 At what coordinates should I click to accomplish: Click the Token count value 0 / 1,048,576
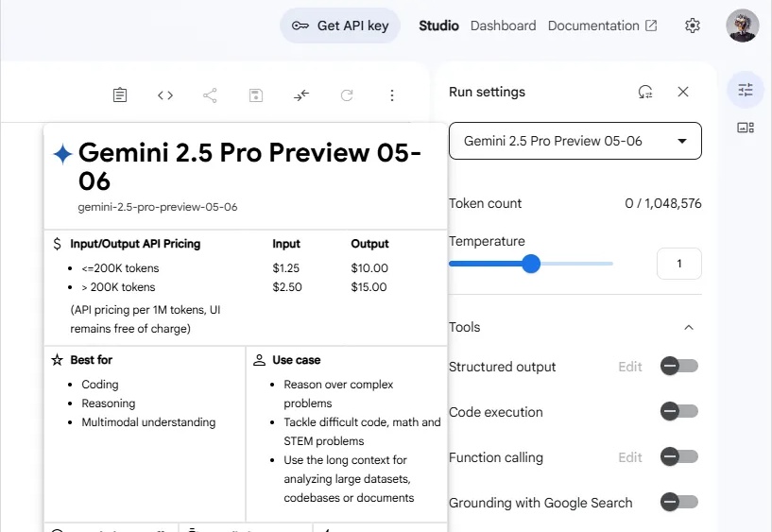coord(663,203)
